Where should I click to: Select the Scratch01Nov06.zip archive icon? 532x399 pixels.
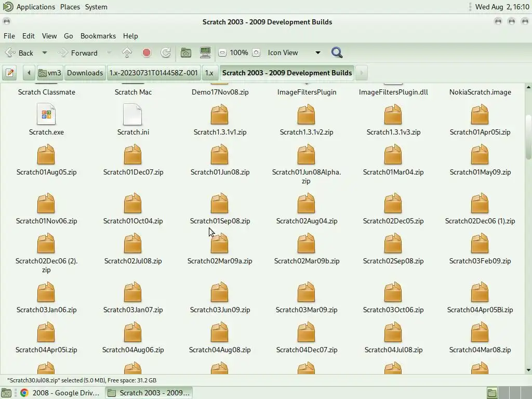pyautogui.click(x=46, y=203)
